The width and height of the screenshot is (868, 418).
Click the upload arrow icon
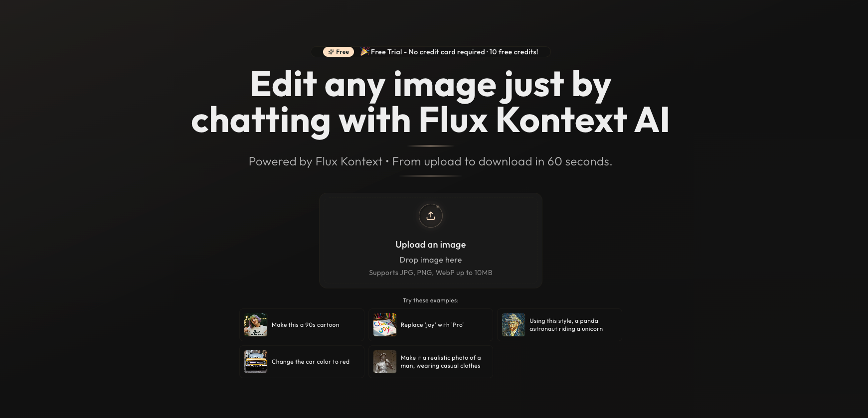(x=431, y=216)
